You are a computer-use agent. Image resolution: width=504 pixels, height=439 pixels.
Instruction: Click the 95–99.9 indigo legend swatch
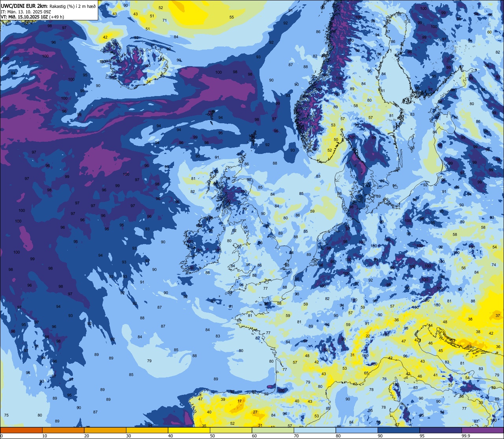coord(441,430)
